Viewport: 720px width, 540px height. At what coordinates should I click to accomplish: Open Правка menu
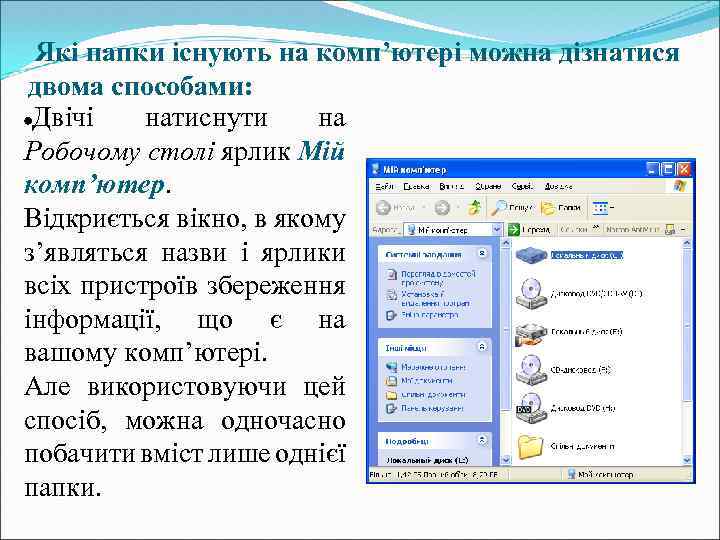(416, 186)
